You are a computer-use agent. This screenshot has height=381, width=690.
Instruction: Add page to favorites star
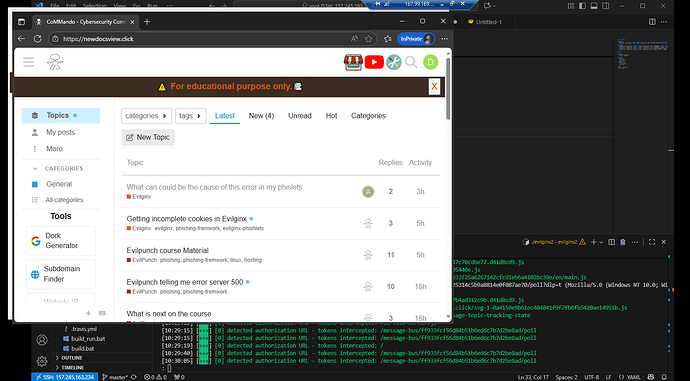click(368, 39)
